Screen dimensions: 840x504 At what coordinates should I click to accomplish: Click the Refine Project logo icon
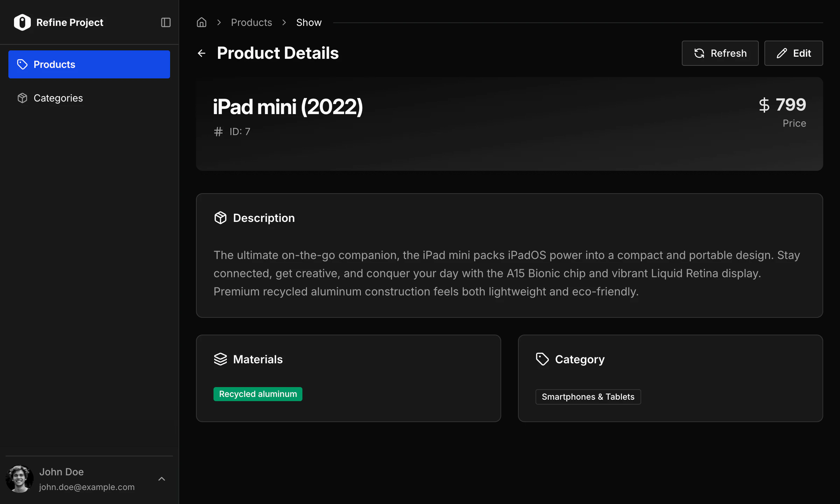[x=22, y=22]
